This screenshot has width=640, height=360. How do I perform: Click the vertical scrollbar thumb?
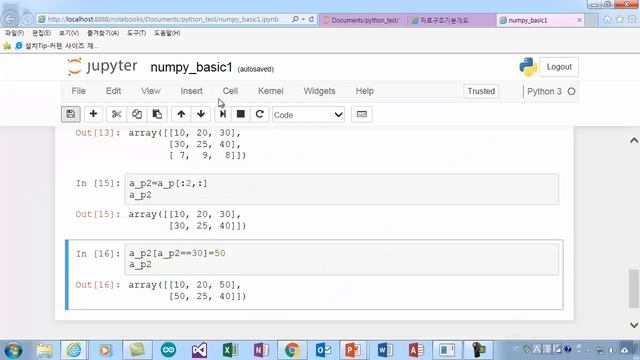[634, 288]
